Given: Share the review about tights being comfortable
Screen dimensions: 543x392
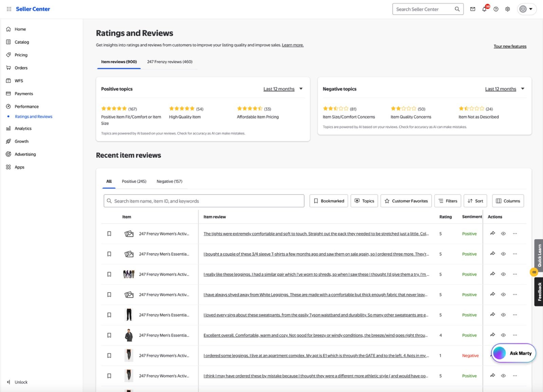Looking at the screenshot, I should coord(492,234).
